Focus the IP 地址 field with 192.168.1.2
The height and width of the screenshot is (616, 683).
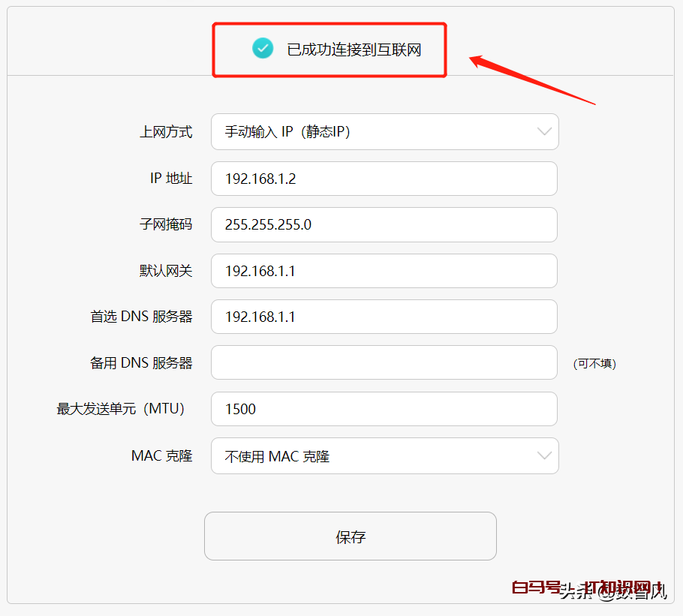(384, 179)
